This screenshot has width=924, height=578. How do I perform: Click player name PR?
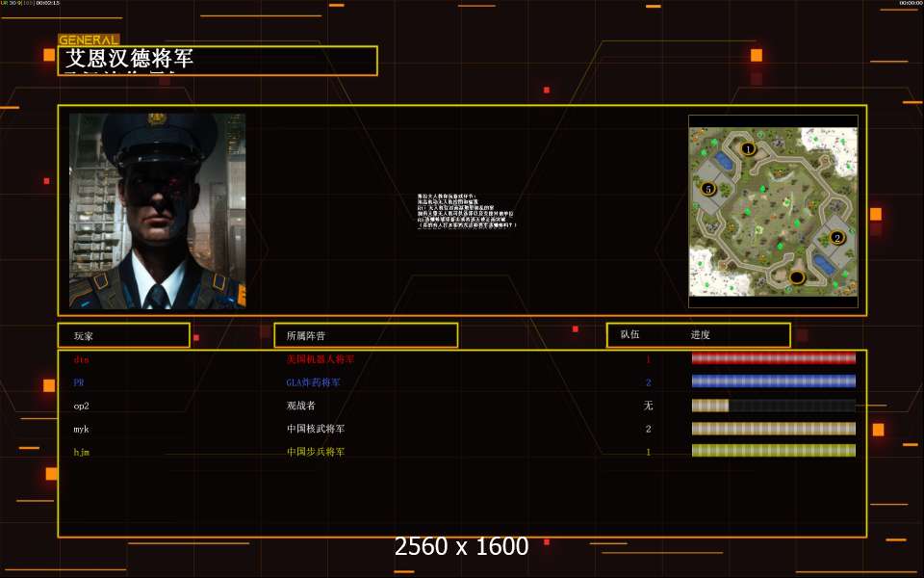coord(79,382)
